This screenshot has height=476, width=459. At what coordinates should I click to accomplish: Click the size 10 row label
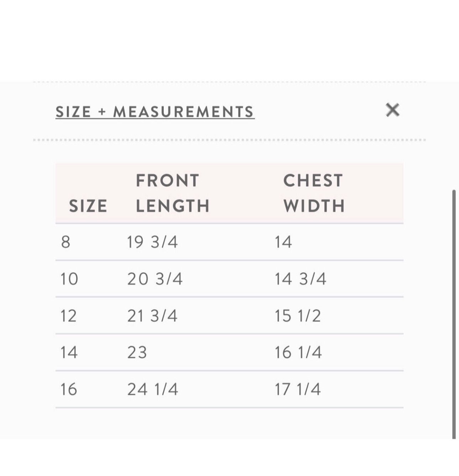point(69,279)
